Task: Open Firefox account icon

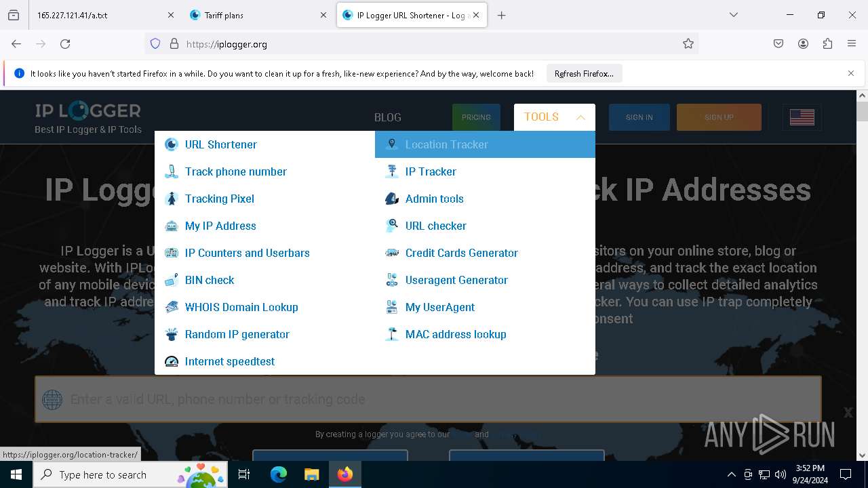Action: tap(803, 44)
